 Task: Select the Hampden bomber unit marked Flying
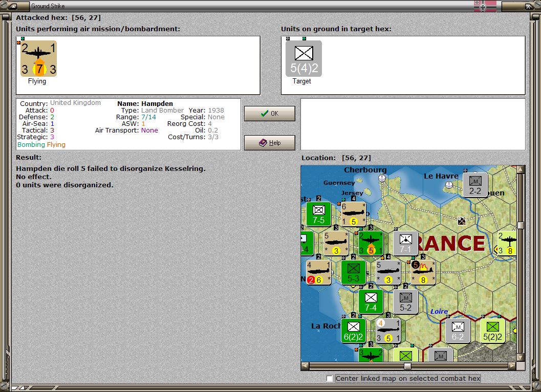pos(38,57)
